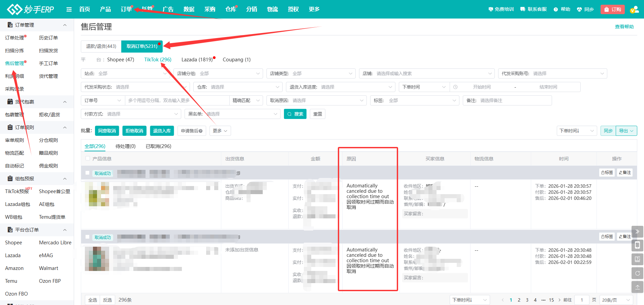Viewport: 644px width, 305px height.
Task: Add 备注 note to order placed 20:30:57
Action: point(625,173)
